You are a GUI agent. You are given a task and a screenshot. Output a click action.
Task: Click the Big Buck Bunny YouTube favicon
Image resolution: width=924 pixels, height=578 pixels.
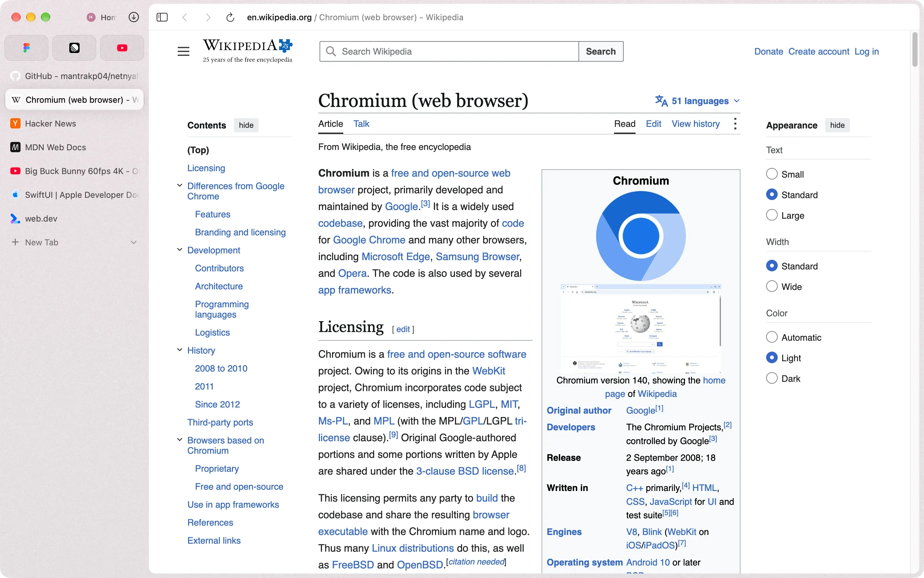click(x=15, y=171)
